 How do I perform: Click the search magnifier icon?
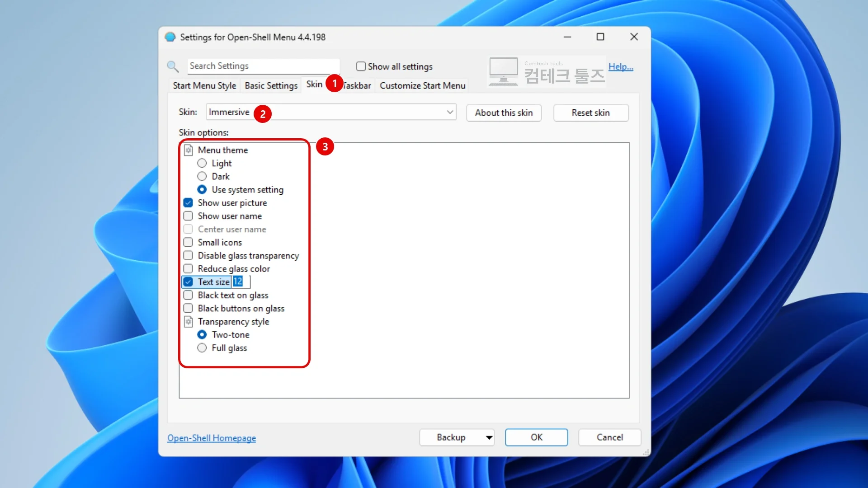click(x=173, y=66)
